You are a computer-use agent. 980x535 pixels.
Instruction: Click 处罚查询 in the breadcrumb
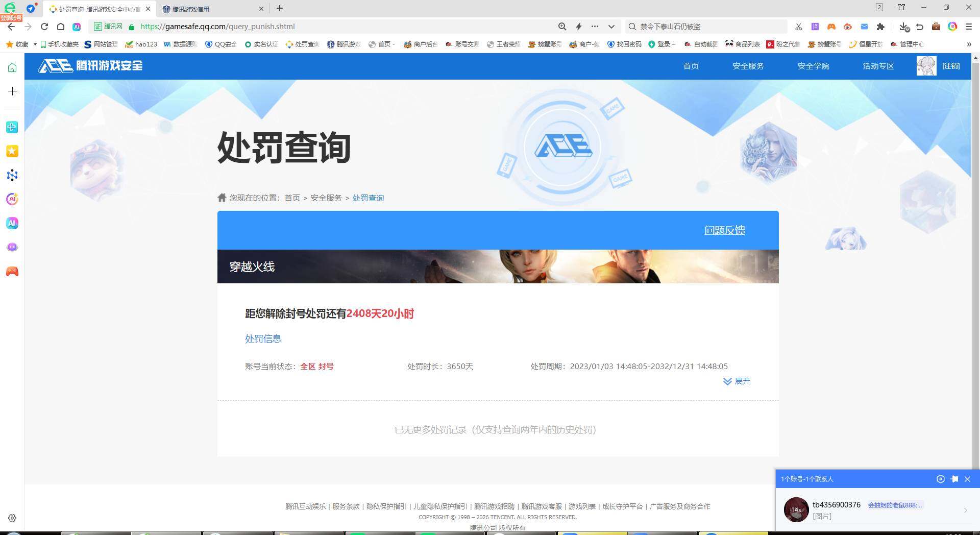(368, 198)
